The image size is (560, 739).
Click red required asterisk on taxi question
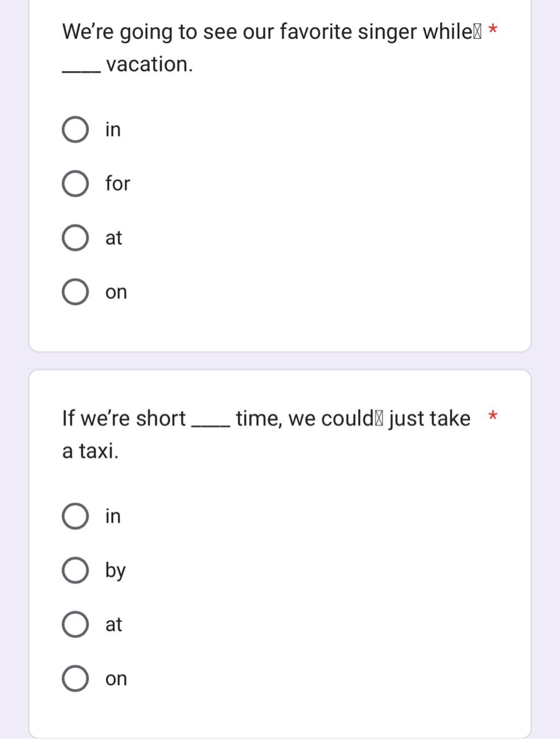(493, 416)
